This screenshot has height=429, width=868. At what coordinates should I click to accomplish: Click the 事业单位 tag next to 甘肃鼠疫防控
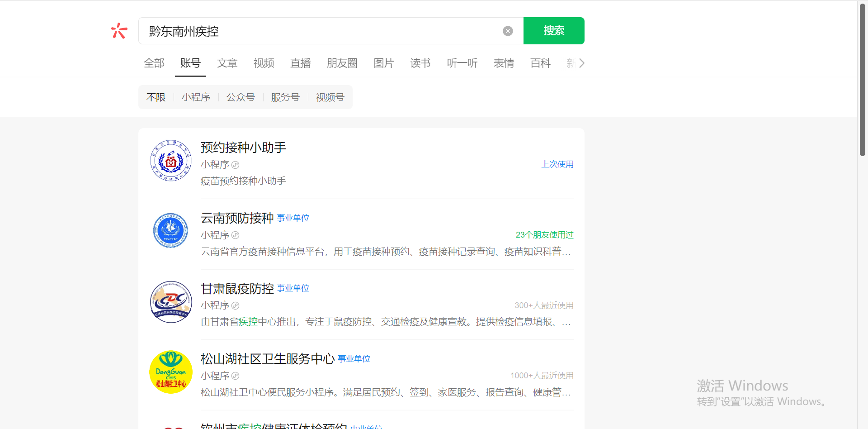point(293,288)
